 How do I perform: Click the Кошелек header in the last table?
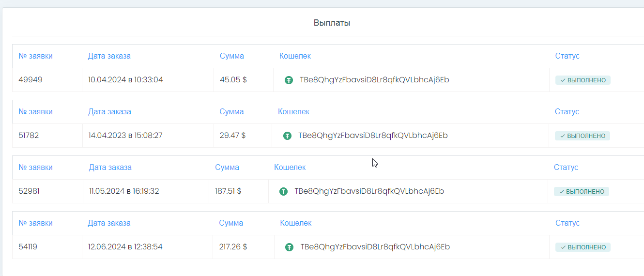point(296,223)
